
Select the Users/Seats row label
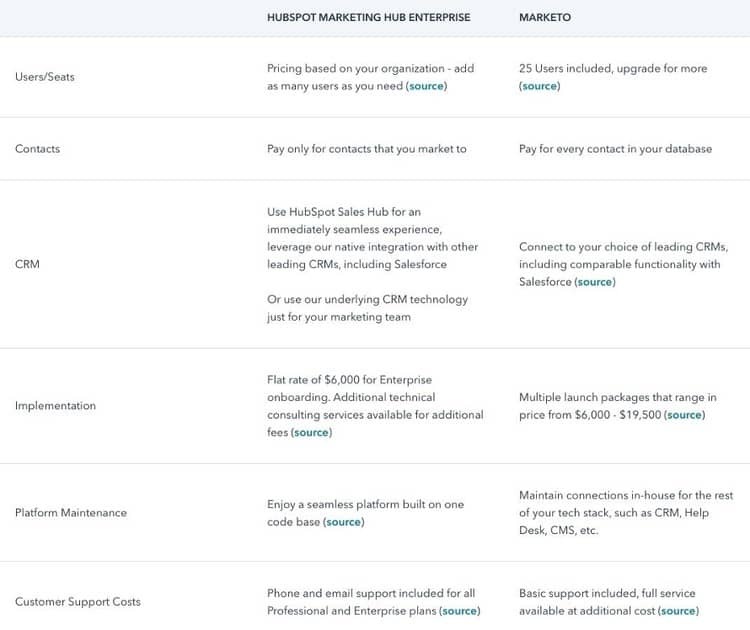[x=45, y=77]
